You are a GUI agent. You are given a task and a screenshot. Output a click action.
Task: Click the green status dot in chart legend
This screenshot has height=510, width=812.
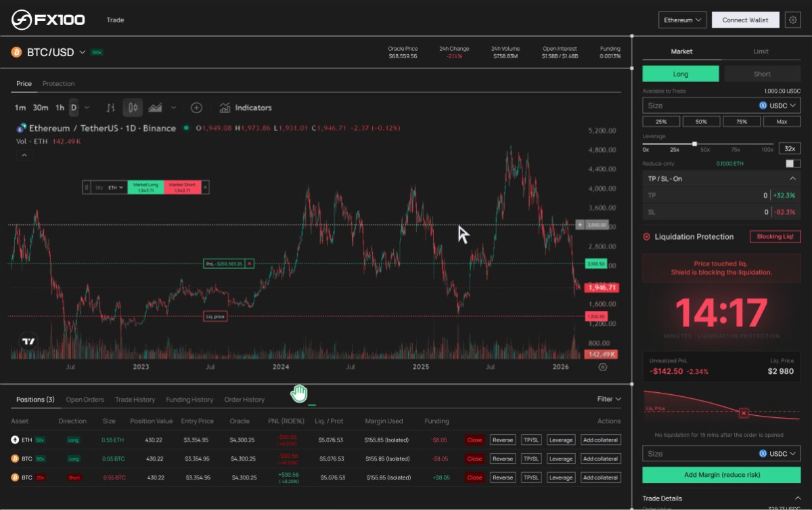point(186,128)
